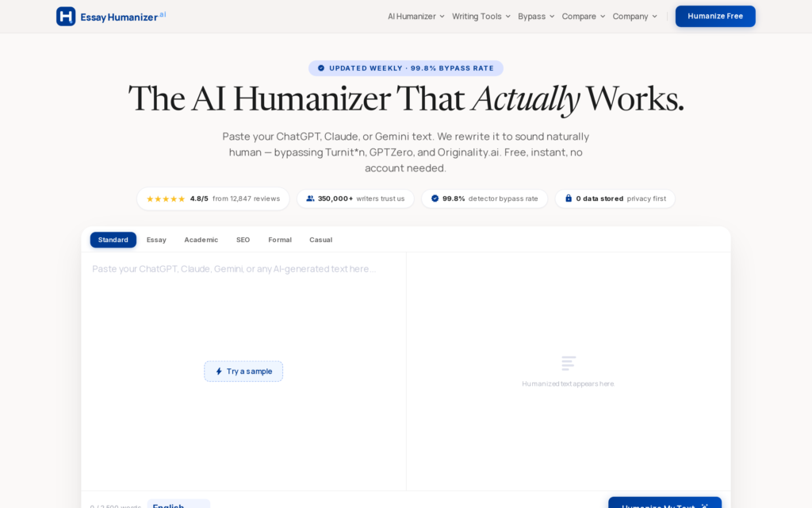Click the Try a sample button
Image resolution: width=812 pixels, height=508 pixels.
tap(243, 371)
